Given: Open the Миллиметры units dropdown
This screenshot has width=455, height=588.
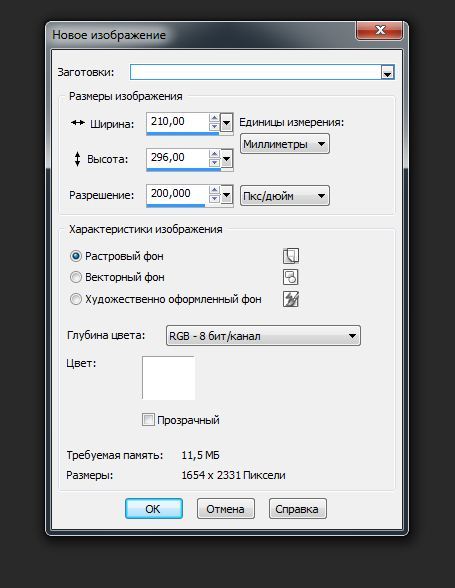Looking at the screenshot, I should 285,144.
